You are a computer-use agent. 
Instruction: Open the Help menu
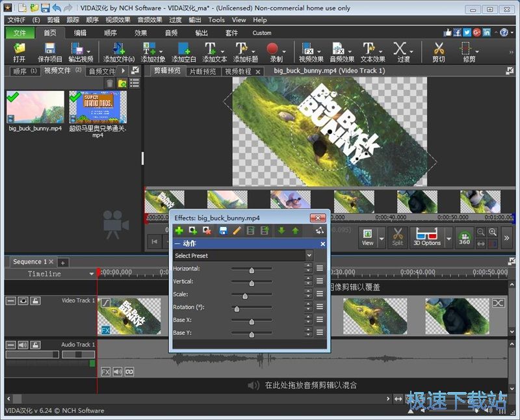click(x=259, y=20)
